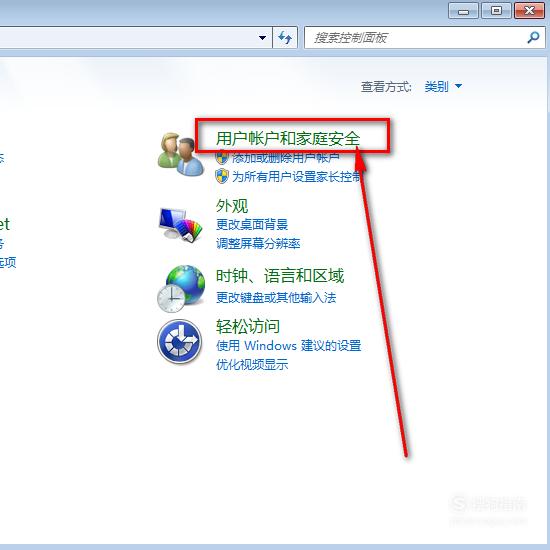
Task: Click the Appearance monitor color icon
Action: coord(181,225)
